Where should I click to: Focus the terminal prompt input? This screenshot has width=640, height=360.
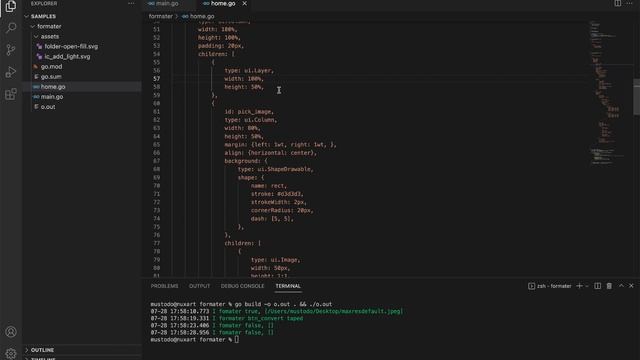pyautogui.click(x=237, y=340)
